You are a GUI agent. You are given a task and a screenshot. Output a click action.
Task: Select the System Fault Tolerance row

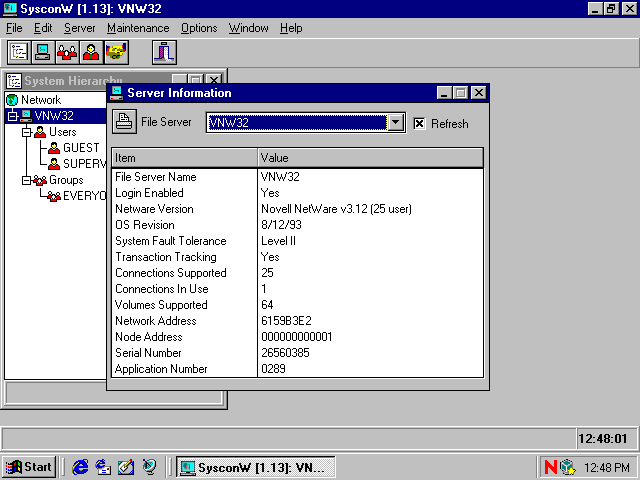297,241
